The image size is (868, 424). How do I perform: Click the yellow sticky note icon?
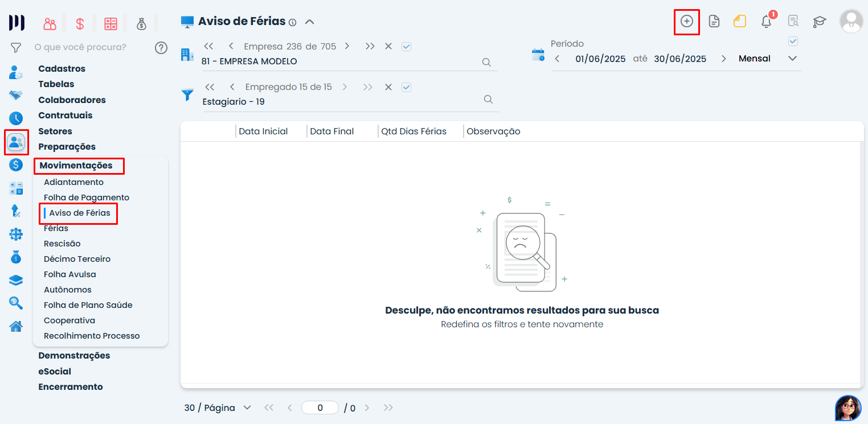[739, 22]
